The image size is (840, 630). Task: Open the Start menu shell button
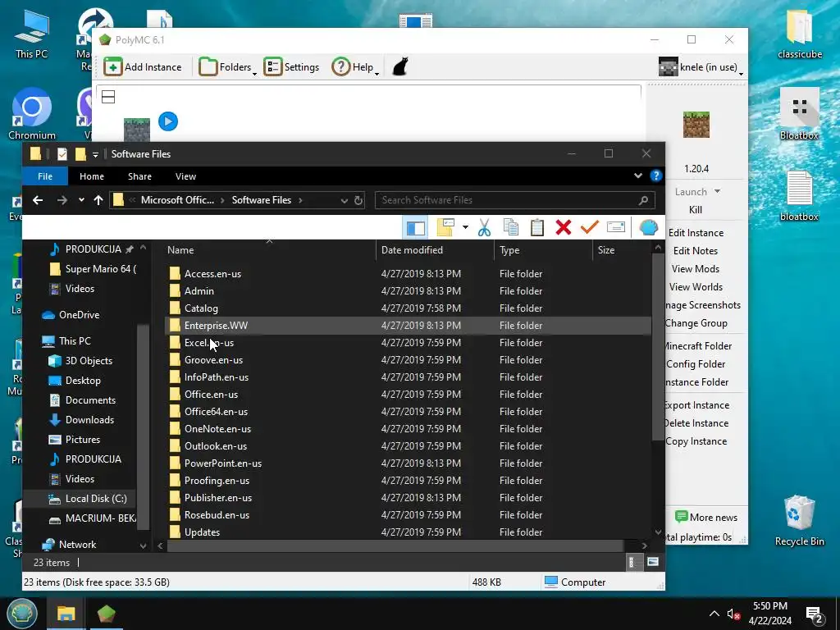click(21, 614)
